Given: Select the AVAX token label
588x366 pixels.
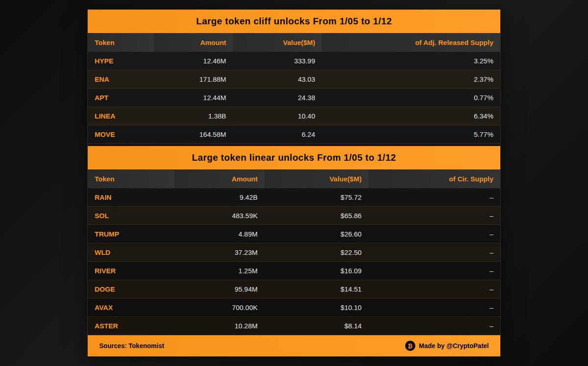Looking at the screenshot, I should (x=104, y=308).
